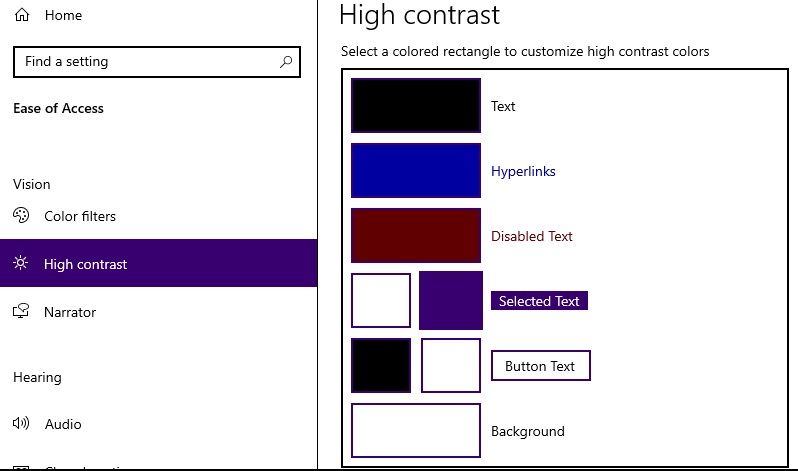Pick the black Text color swatch
This screenshot has width=798, height=471.
(x=415, y=105)
